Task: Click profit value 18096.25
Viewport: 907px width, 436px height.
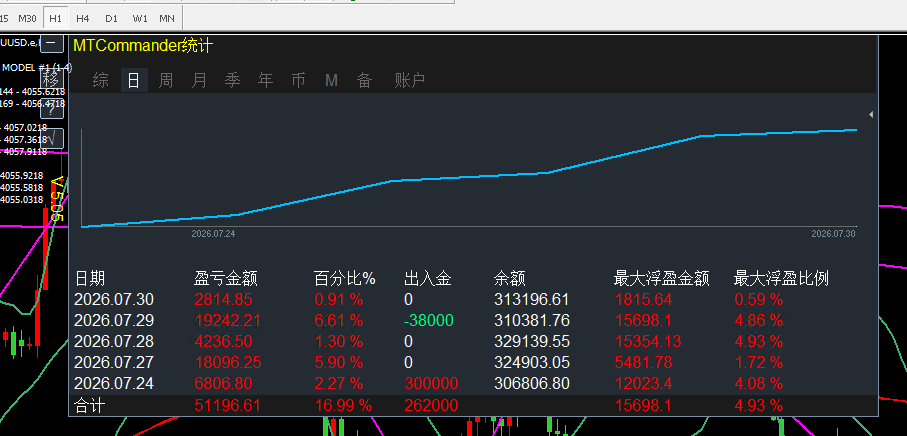Action: click(228, 363)
